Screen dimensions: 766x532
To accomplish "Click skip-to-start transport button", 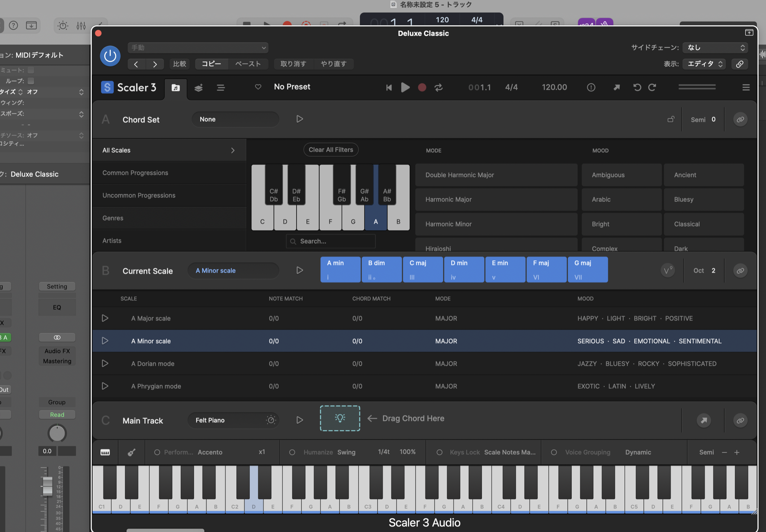I will click(389, 88).
